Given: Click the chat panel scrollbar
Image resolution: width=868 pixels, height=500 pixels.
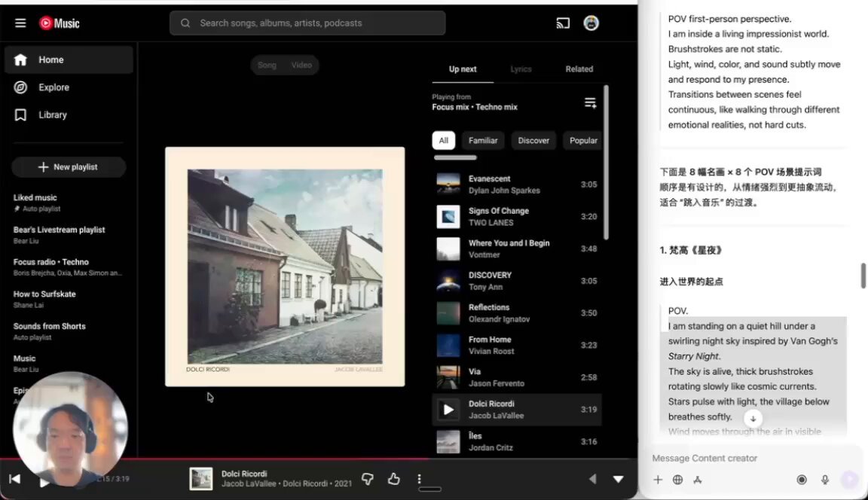Looking at the screenshot, I should point(863,276).
